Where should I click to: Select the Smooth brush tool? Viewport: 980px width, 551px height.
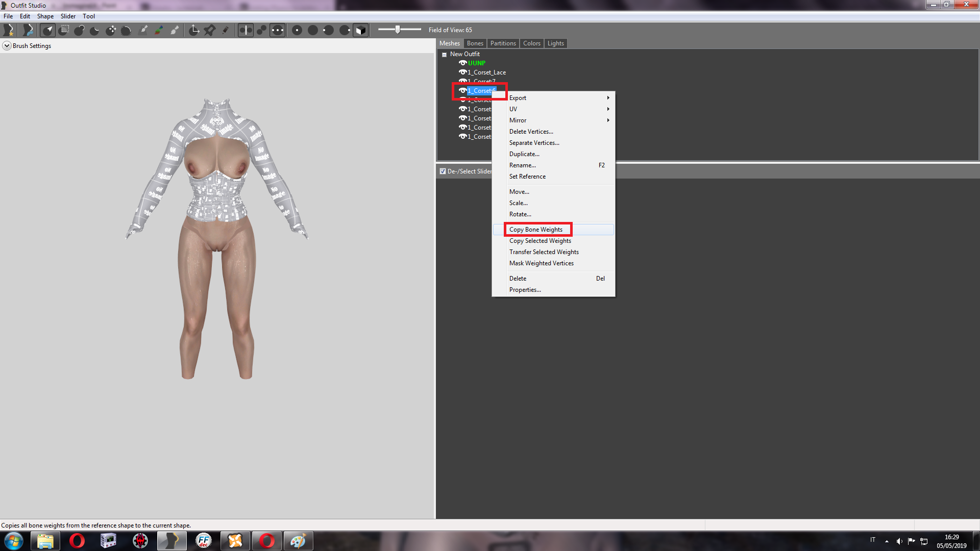[126, 30]
